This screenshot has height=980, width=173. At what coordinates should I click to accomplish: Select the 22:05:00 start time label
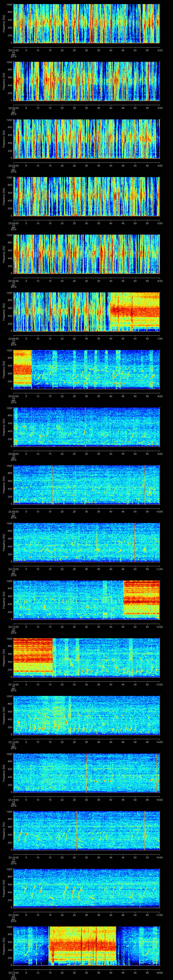pyautogui.click(x=13, y=281)
